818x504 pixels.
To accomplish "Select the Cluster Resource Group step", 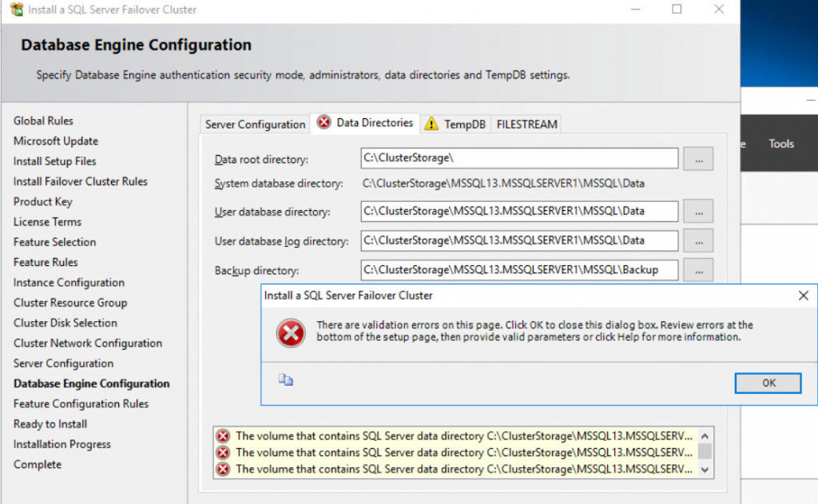I will [70, 303].
